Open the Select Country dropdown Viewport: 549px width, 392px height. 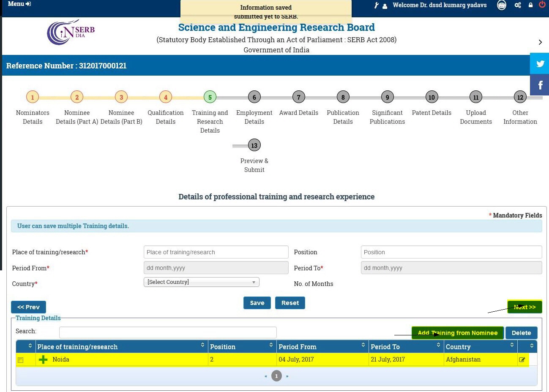pos(202,282)
